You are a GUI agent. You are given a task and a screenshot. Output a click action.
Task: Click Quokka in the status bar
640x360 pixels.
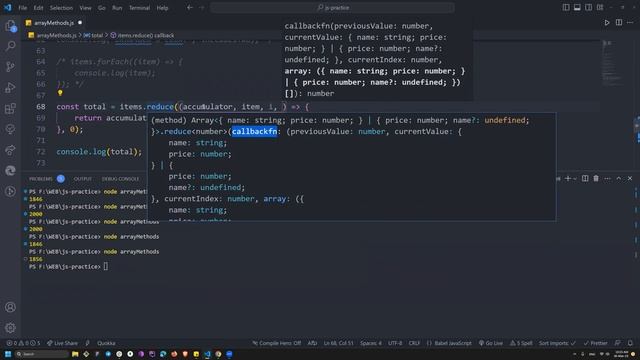click(x=106, y=343)
